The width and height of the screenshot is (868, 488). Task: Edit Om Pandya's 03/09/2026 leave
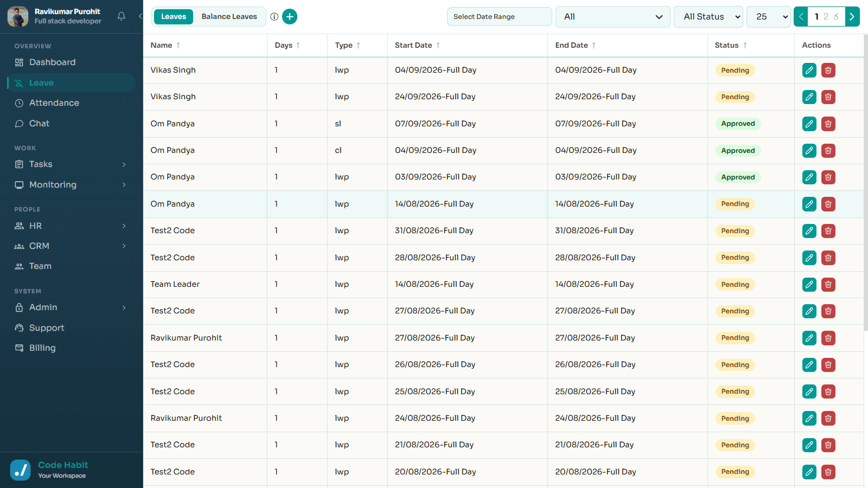click(809, 177)
